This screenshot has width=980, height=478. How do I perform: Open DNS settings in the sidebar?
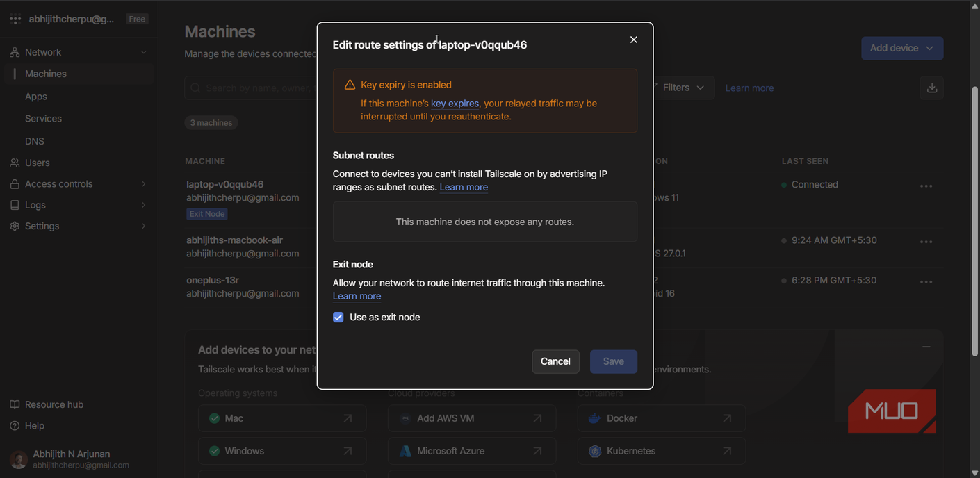pyautogui.click(x=35, y=141)
